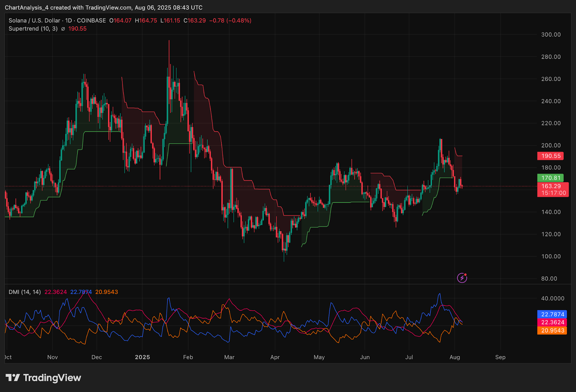Viewport: 576px width, 392px height.
Task: Click the pink 22.3624 DMI axis tag
Action: coord(552,323)
